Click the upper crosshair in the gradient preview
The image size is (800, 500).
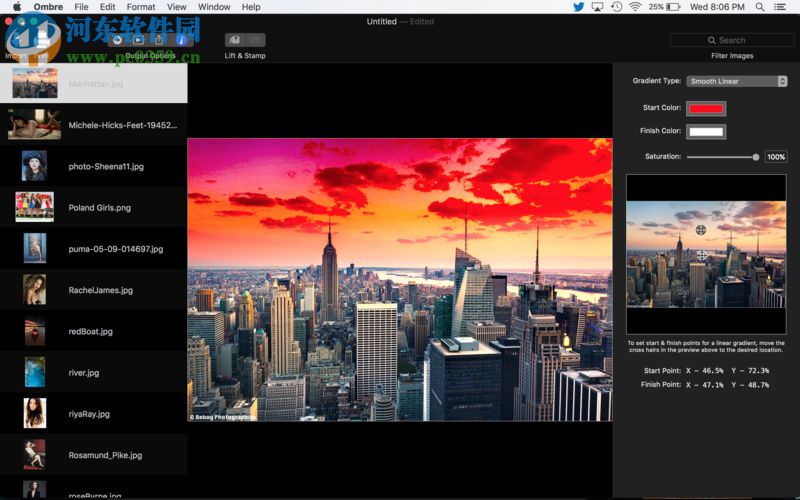[701, 230]
